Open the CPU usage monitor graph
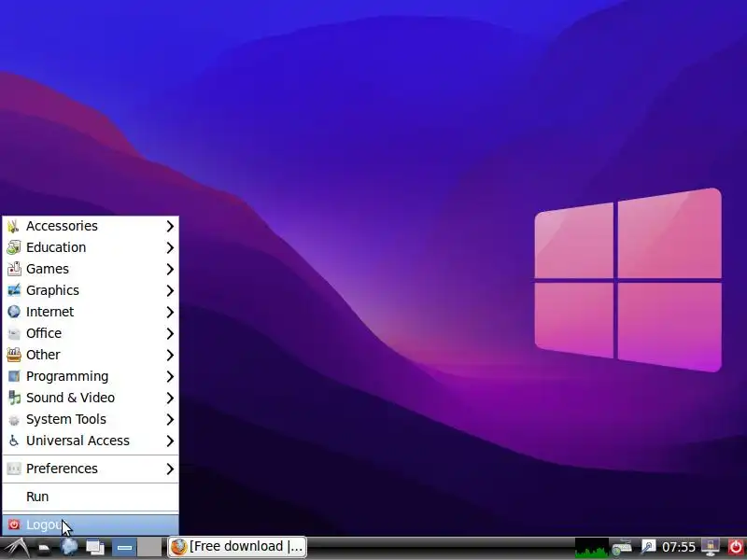The height and width of the screenshot is (560, 747). 592,548
